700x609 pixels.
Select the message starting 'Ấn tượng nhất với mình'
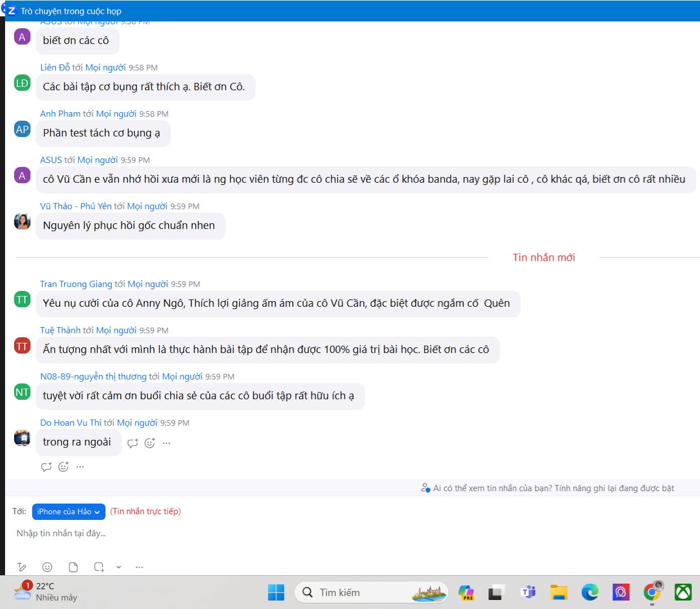(267, 350)
